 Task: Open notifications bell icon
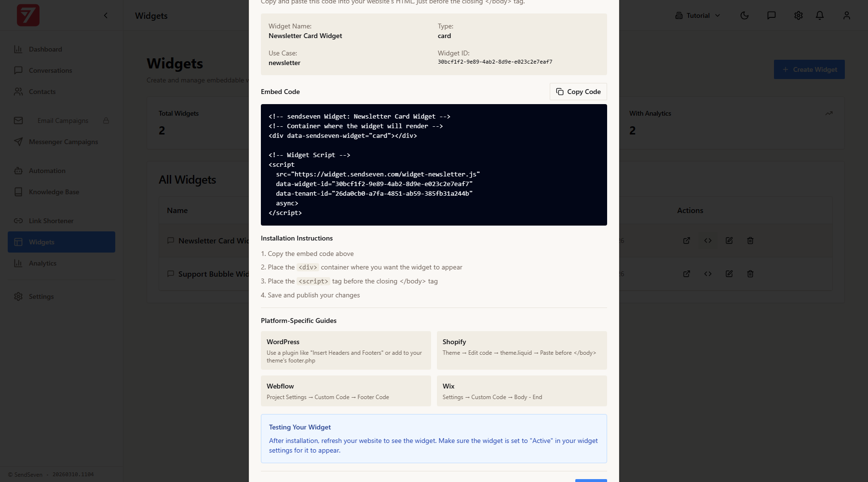[820, 15]
